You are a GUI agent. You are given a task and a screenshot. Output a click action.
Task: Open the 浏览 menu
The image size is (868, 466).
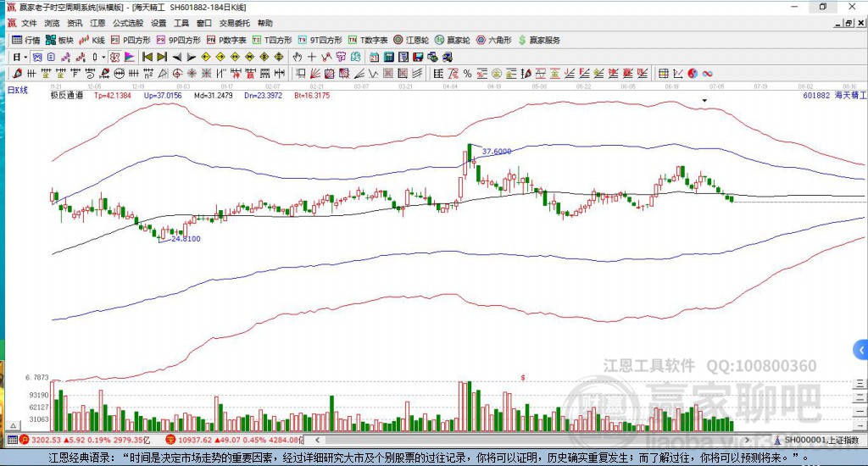52,23
